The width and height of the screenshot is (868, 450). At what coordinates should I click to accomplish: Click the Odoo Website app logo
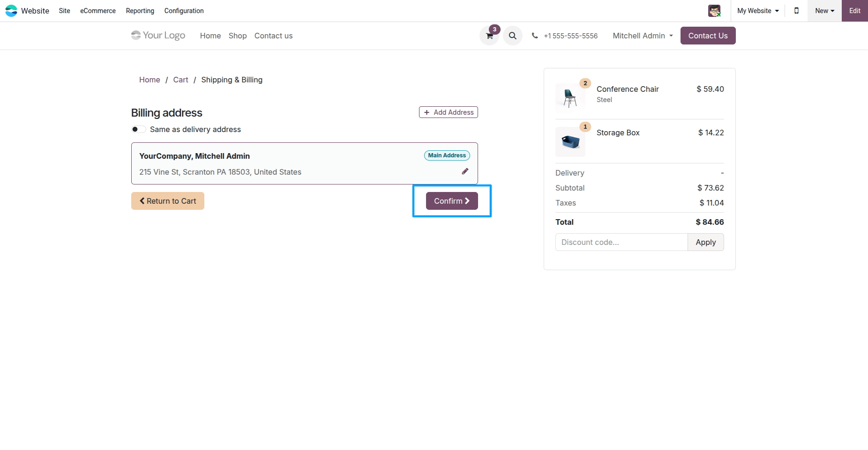click(11, 10)
